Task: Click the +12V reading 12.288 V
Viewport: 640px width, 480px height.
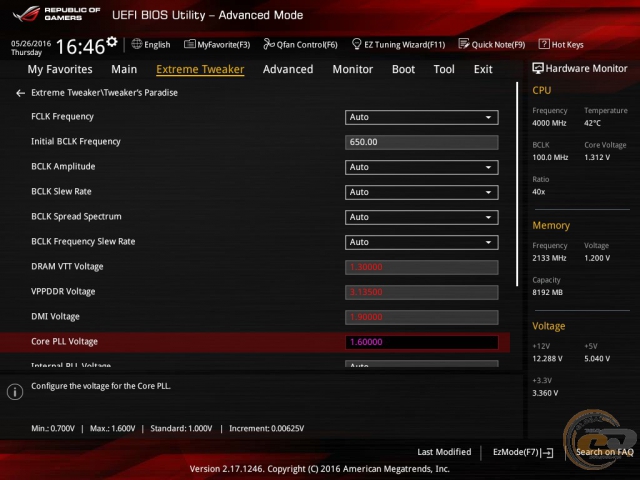Action: point(547,358)
